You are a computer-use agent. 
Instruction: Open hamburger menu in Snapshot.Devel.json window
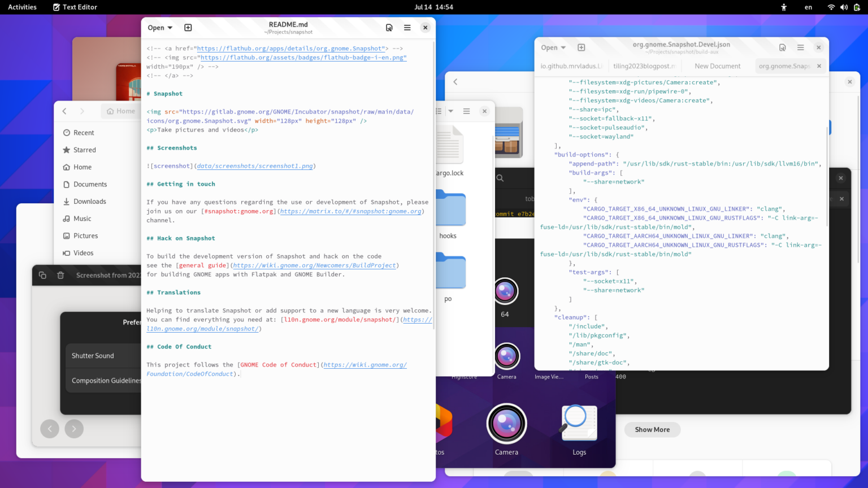pyautogui.click(x=800, y=47)
